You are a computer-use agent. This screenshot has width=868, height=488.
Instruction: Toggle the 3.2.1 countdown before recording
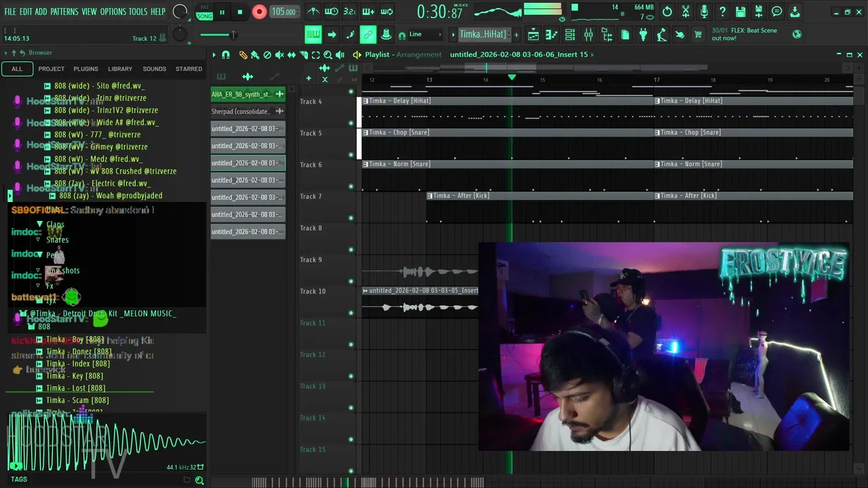point(350,12)
